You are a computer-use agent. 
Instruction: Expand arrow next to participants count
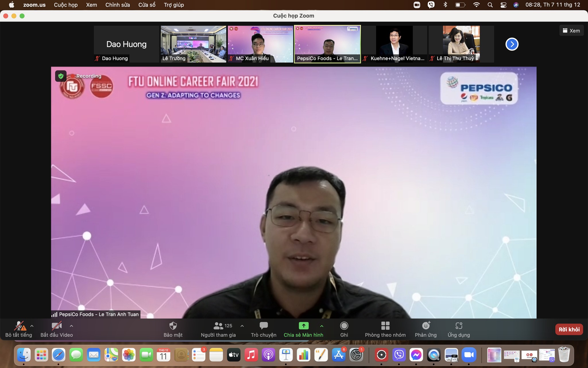click(242, 326)
